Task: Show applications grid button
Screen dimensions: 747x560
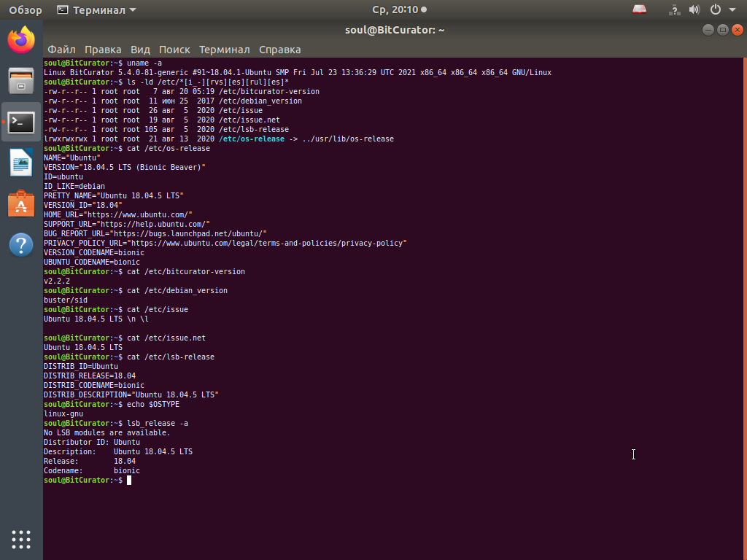Action: click(x=21, y=540)
